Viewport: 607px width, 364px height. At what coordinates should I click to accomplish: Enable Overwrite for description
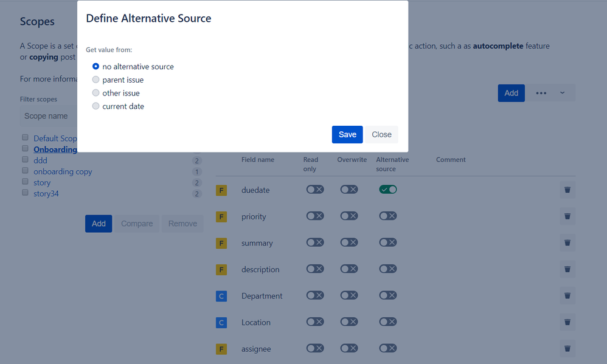[x=349, y=269]
